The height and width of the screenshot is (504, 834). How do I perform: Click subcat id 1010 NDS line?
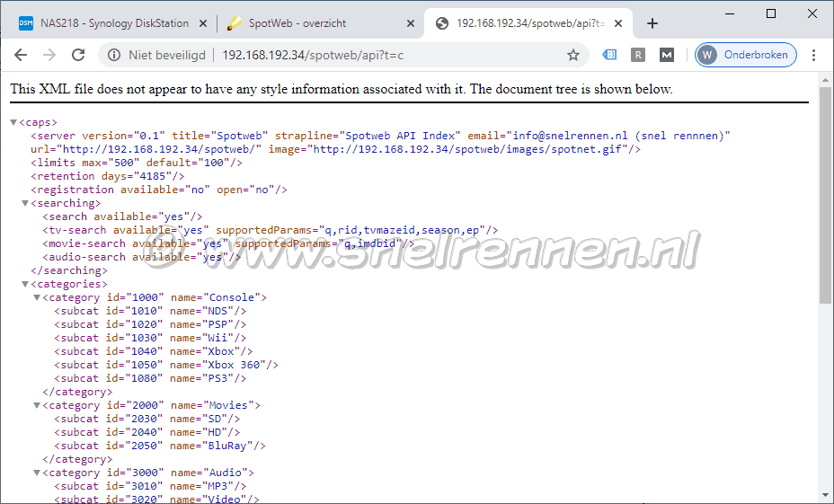pyautogui.click(x=150, y=311)
